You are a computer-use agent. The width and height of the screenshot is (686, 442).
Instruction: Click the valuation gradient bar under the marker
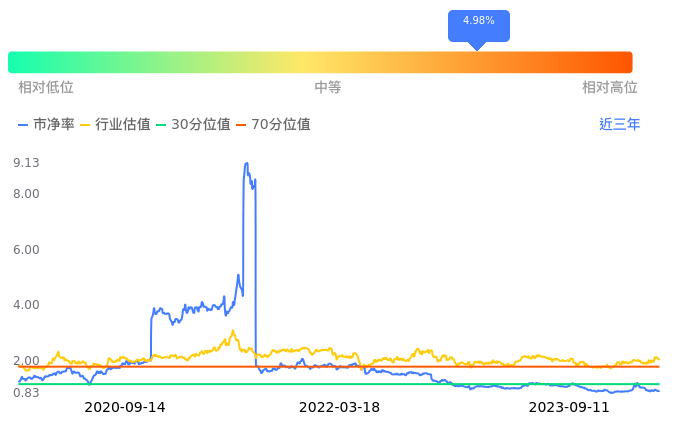click(x=478, y=62)
